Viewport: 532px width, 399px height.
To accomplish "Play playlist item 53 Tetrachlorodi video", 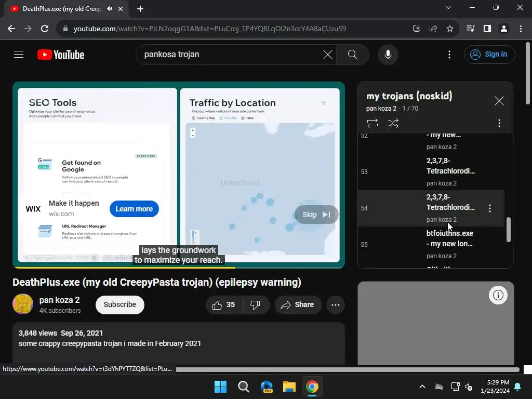I will 431,171.
